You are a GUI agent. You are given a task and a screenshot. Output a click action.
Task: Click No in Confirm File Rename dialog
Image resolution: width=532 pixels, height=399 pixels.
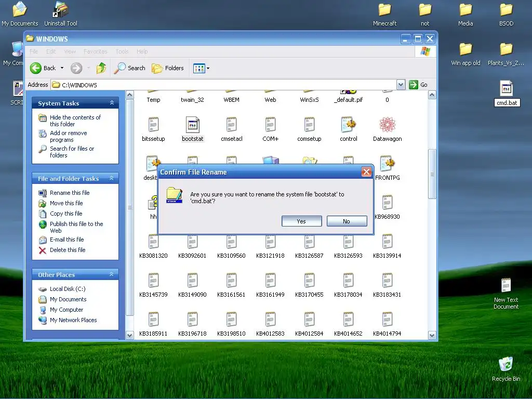(x=347, y=221)
